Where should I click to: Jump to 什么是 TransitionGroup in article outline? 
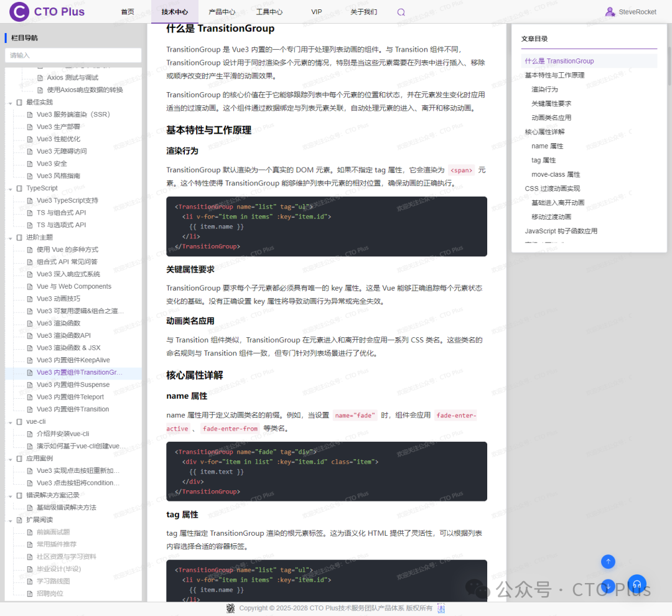coord(559,61)
